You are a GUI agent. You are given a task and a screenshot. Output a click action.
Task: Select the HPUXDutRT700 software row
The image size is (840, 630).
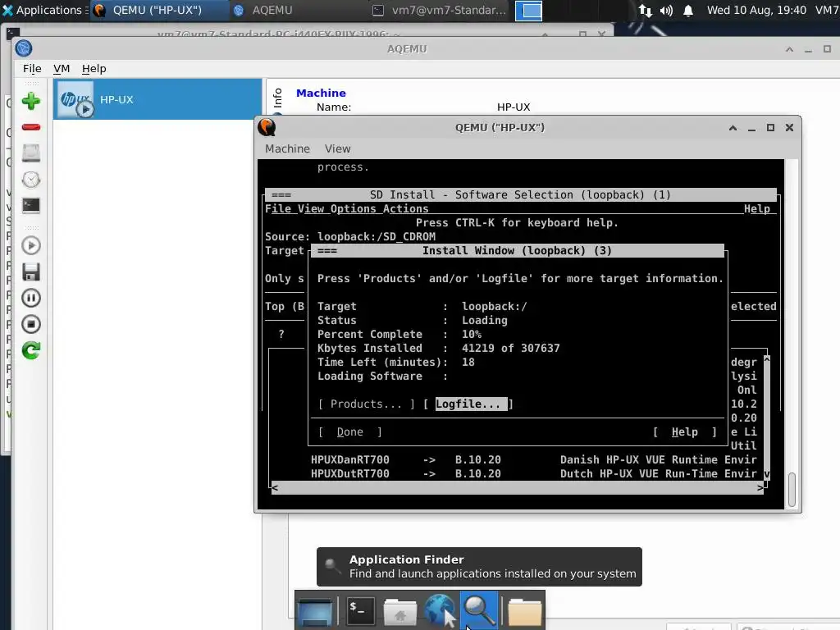click(x=533, y=473)
